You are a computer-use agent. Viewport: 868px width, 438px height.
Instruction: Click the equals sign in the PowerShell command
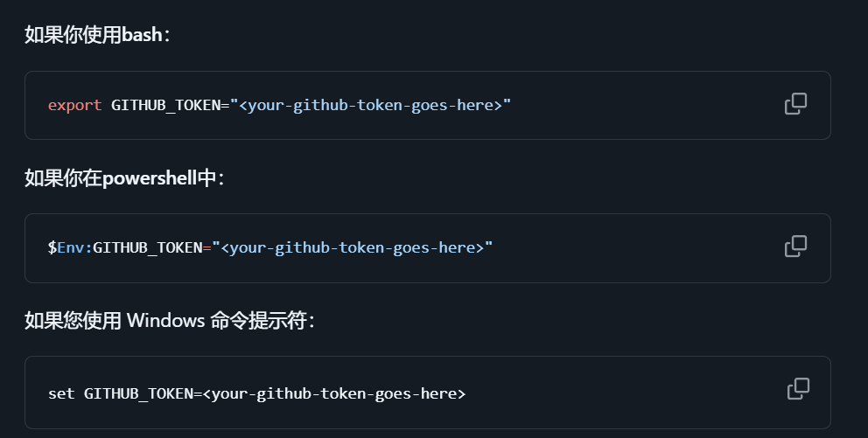(206, 247)
